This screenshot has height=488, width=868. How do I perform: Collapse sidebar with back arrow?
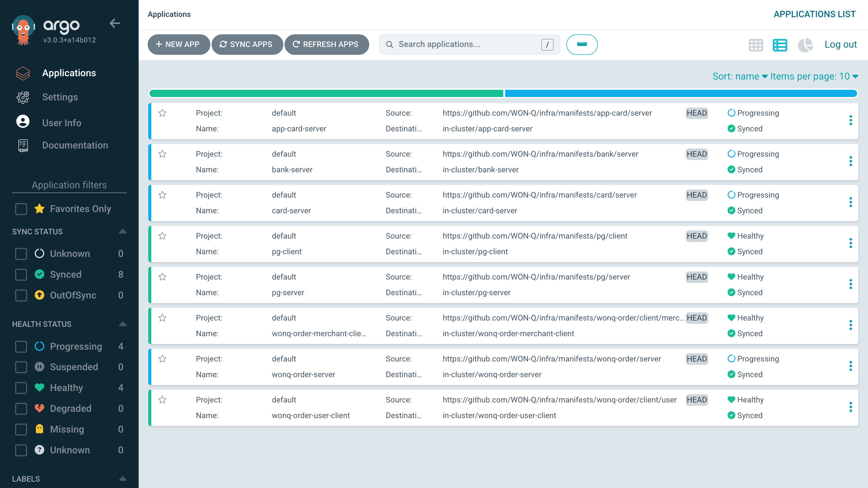(115, 23)
